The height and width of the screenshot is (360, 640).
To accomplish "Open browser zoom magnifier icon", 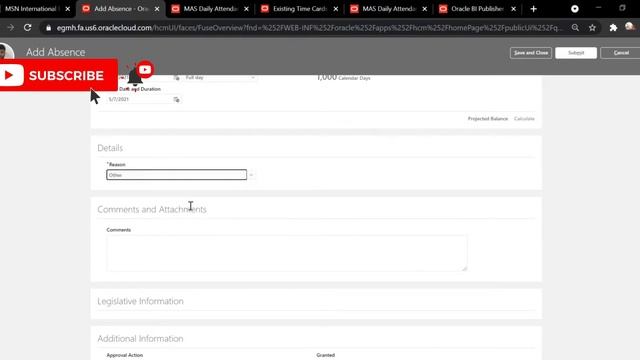I will pyautogui.click(x=575, y=28).
